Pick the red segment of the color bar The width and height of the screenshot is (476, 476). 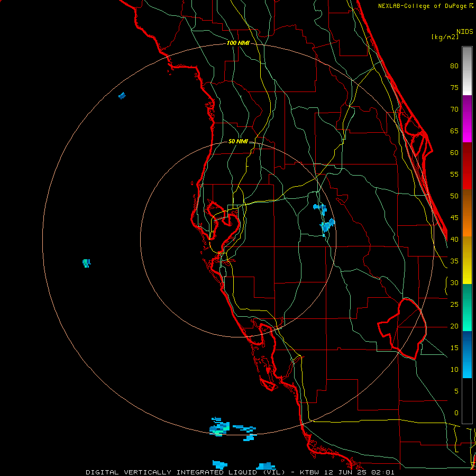click(x=467, y=166)
